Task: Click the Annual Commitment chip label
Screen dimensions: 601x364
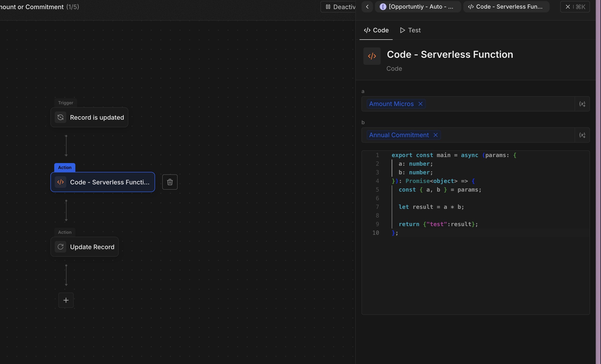Action: click(x=399, y=135)
